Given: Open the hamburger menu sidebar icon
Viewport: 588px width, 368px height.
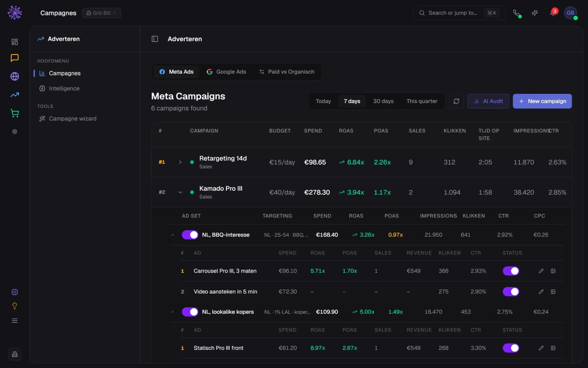Looking at the screenshot, I should [15, 321].
